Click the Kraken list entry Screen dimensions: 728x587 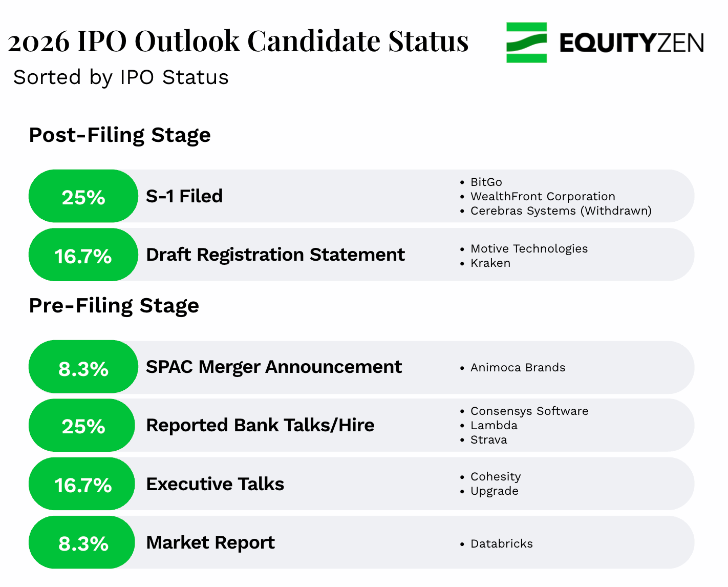[490, 263]
